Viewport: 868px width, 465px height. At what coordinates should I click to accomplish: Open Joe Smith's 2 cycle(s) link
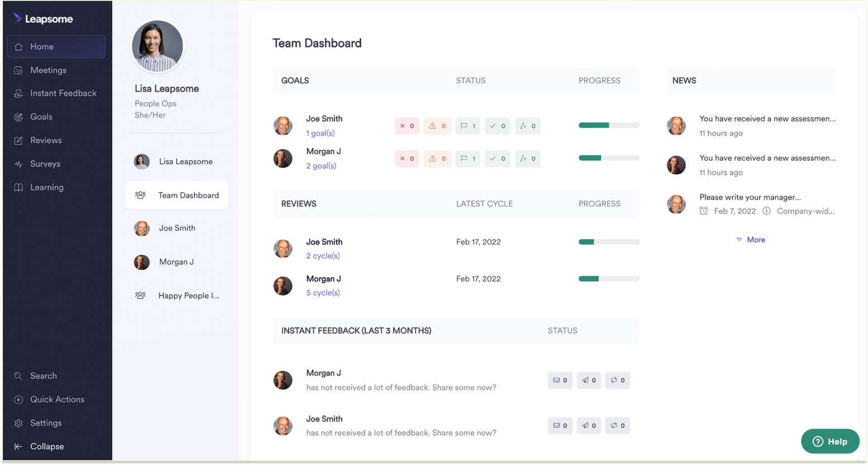pyautogui.click(x=323, y=255)
